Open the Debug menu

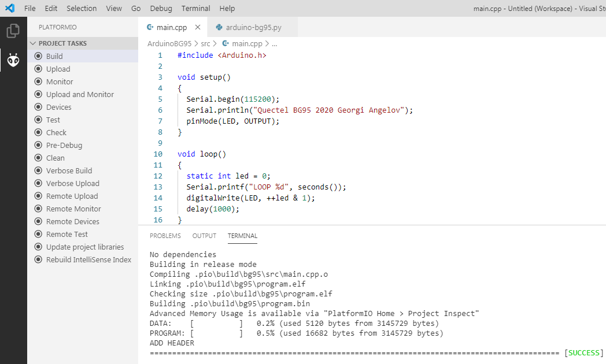pos(161,8)
